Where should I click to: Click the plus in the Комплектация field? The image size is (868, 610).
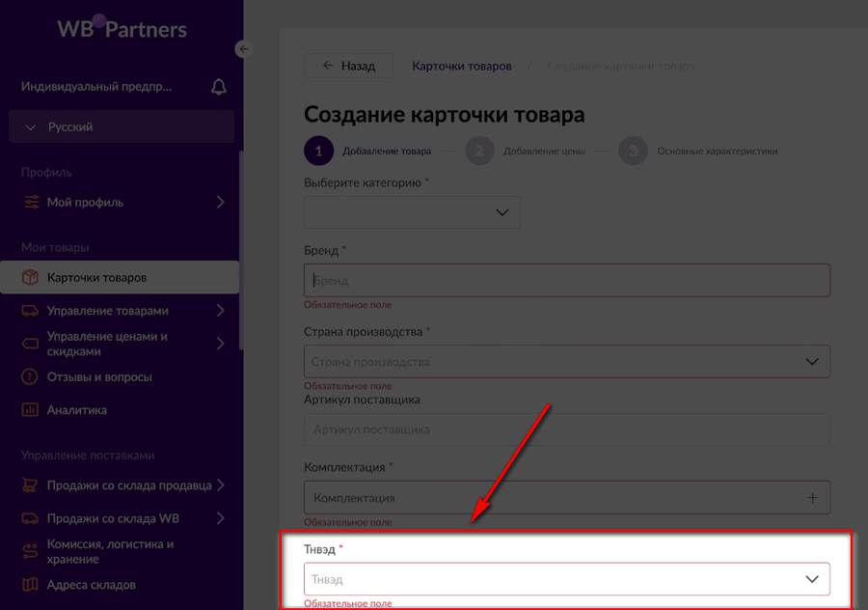(x=815, y=497)
